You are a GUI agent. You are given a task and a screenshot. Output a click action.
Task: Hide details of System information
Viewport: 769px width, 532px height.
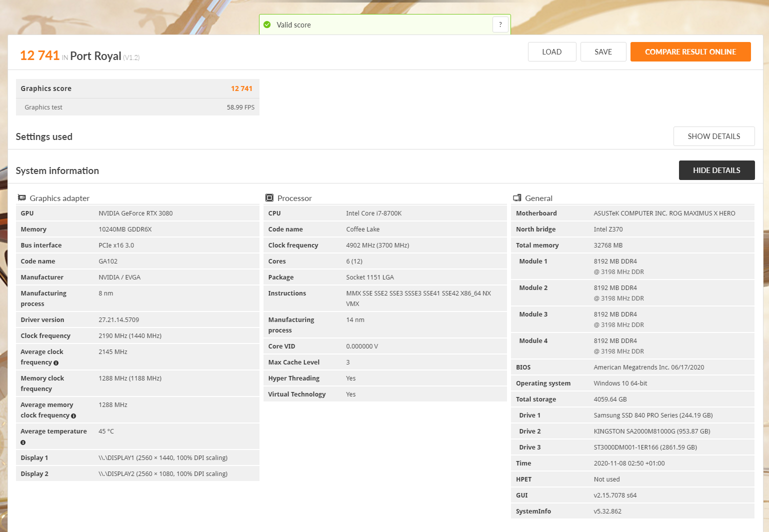(x=716, y=170)
